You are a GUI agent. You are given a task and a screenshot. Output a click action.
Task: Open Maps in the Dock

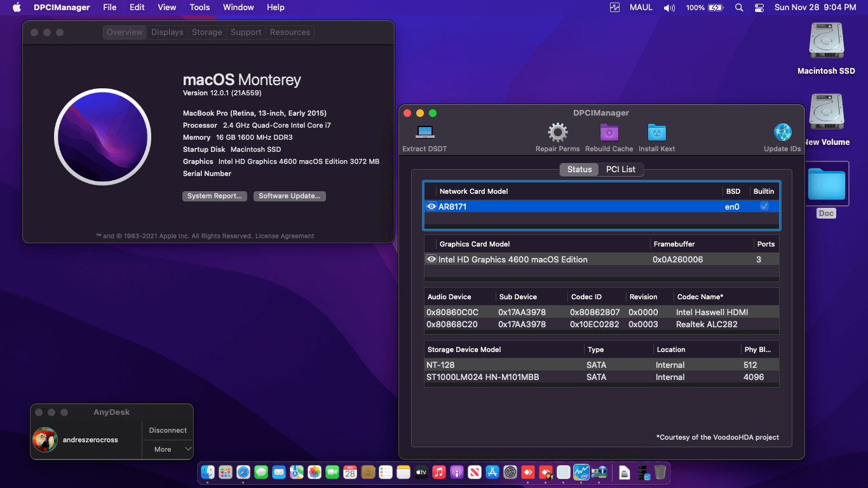297,472
